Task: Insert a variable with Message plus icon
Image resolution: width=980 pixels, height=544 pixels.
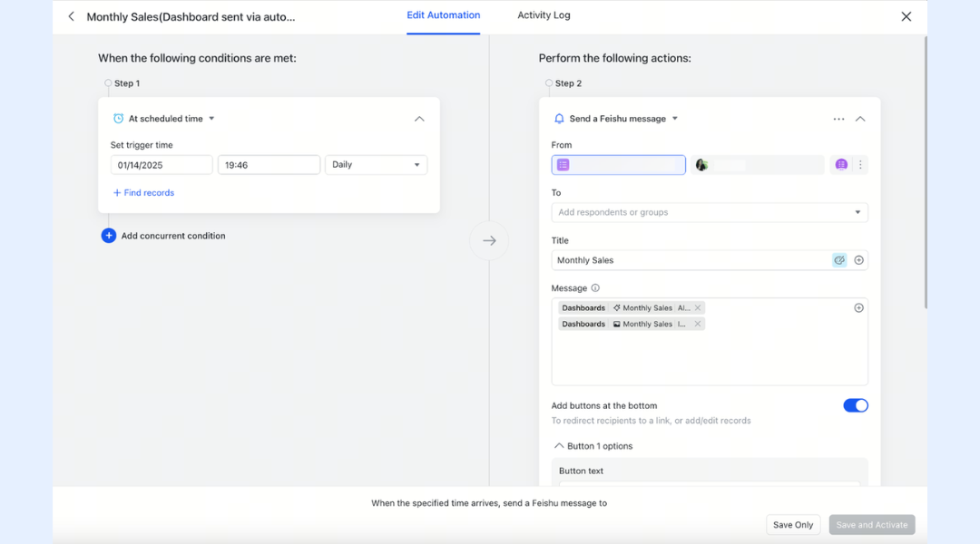Action: 858,308
